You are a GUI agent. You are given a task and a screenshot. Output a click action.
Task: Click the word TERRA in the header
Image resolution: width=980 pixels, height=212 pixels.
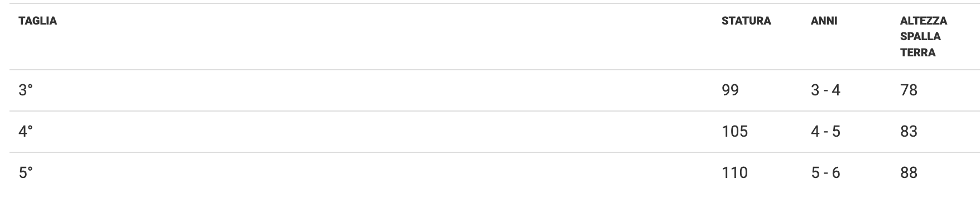[x=917, y=52]
